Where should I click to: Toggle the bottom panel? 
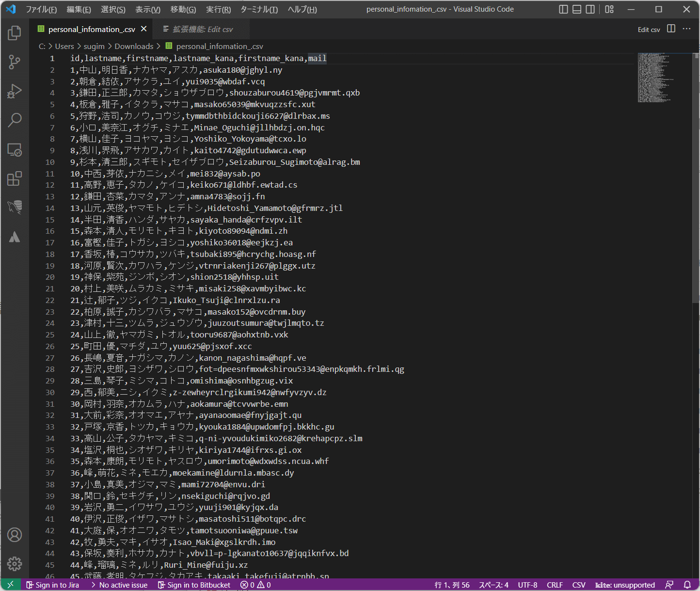577,9
